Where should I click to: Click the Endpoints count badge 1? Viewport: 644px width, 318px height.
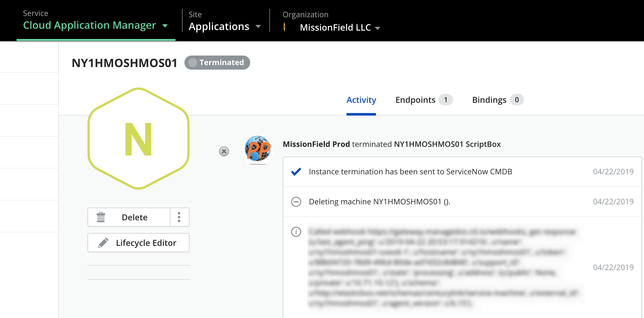[x=446, y=100]
